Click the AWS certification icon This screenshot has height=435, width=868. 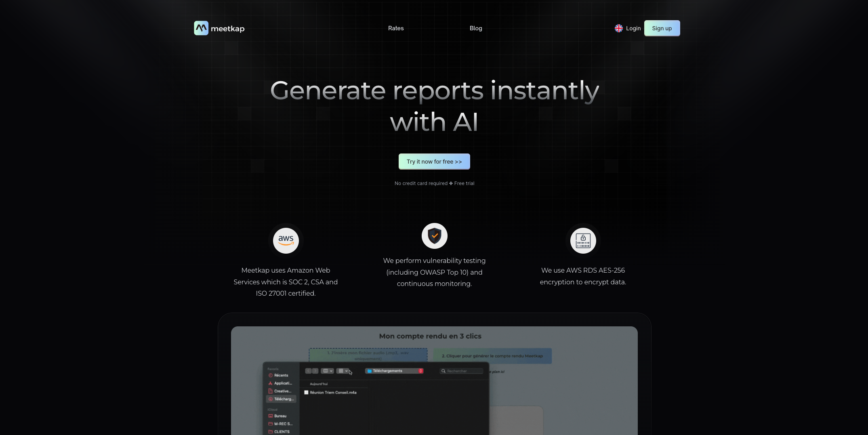(x=286, y=240)
